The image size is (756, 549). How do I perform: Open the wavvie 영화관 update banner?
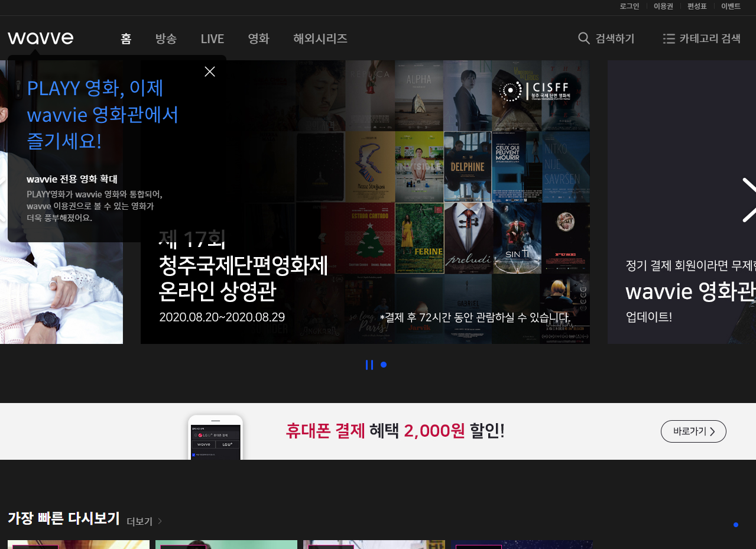coord(682,202)
